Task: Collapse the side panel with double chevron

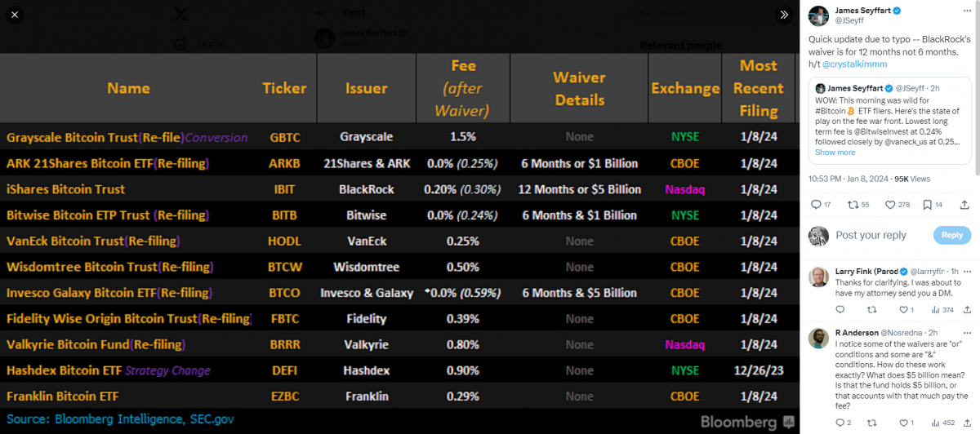Action: tap(784, 15)
